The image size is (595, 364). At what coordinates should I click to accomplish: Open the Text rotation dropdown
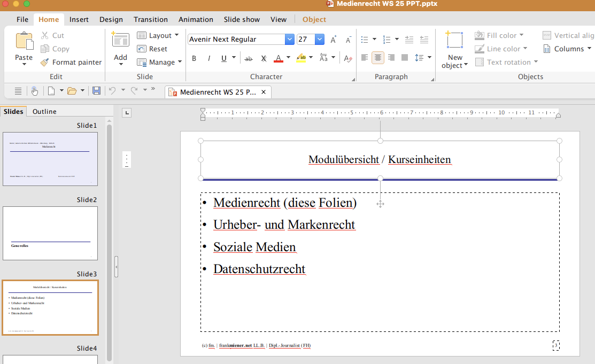[536, 61]
